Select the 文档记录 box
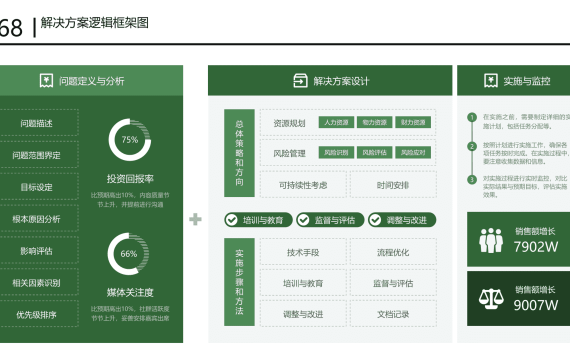Image resolution: width=570 pixels, height=360 pixels. coord(393,314)
